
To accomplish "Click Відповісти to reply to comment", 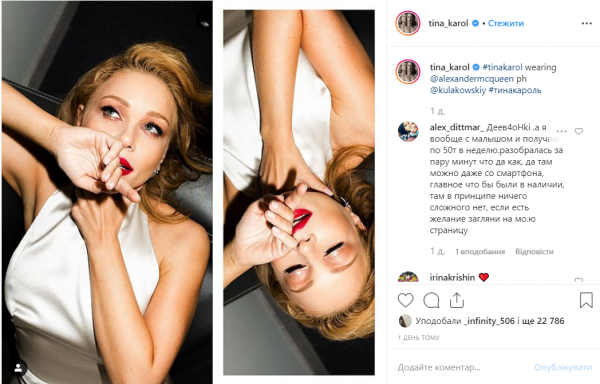I will point(534,251).
